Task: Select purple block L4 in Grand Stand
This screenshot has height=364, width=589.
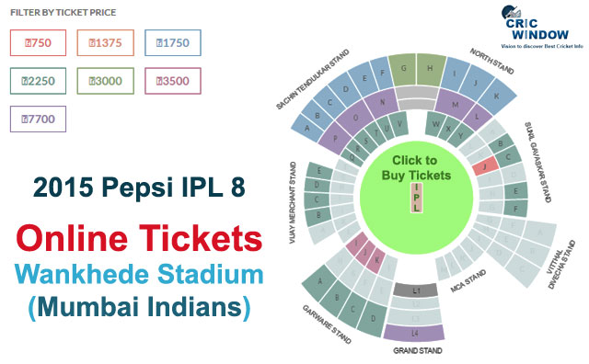Action: (x=414, y=333)
